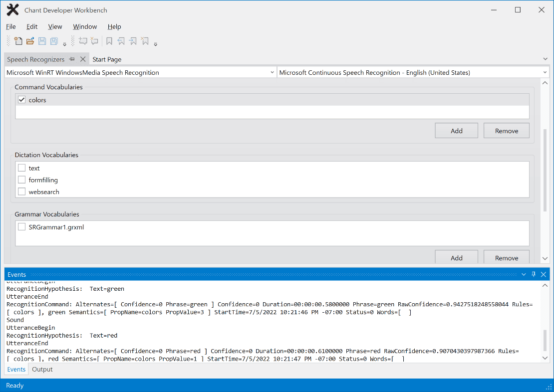Click the Previous Bookmark icon
Screen dimensions: 554x392
[121, 41]
